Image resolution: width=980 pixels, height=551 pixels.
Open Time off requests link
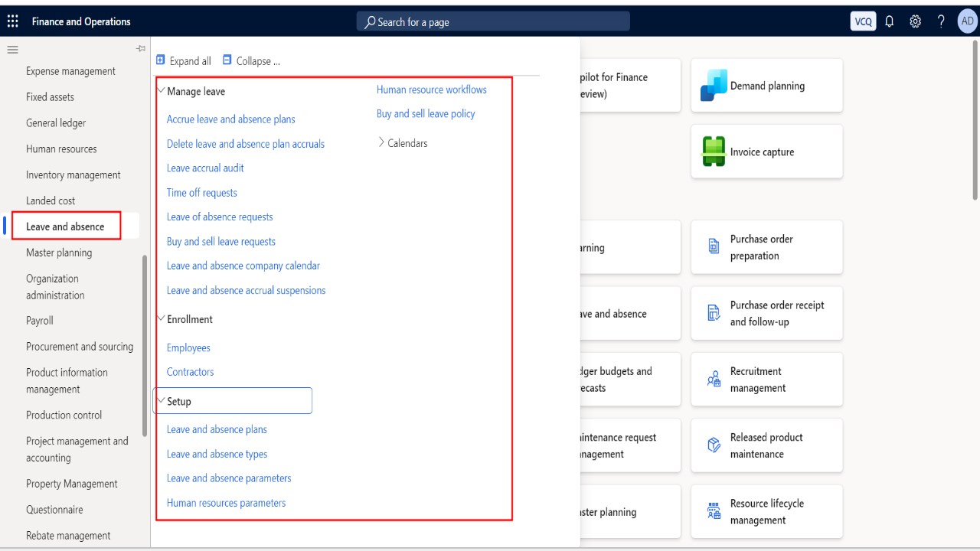202,193
